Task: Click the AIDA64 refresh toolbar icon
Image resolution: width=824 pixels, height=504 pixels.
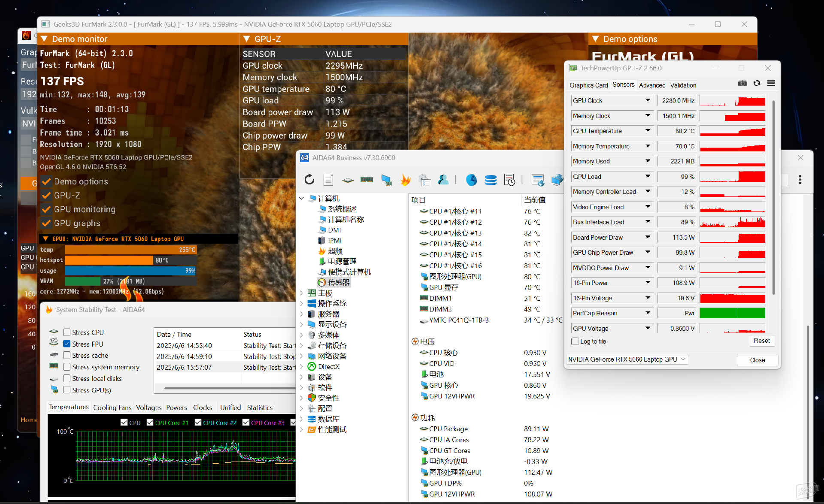Action: click(x=309, y=179)
